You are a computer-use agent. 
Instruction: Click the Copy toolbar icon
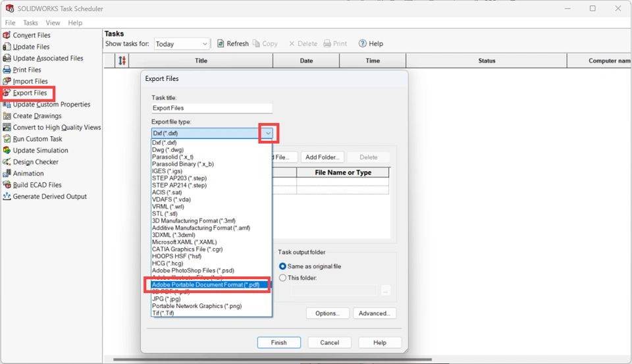click(x=256, y=43)
